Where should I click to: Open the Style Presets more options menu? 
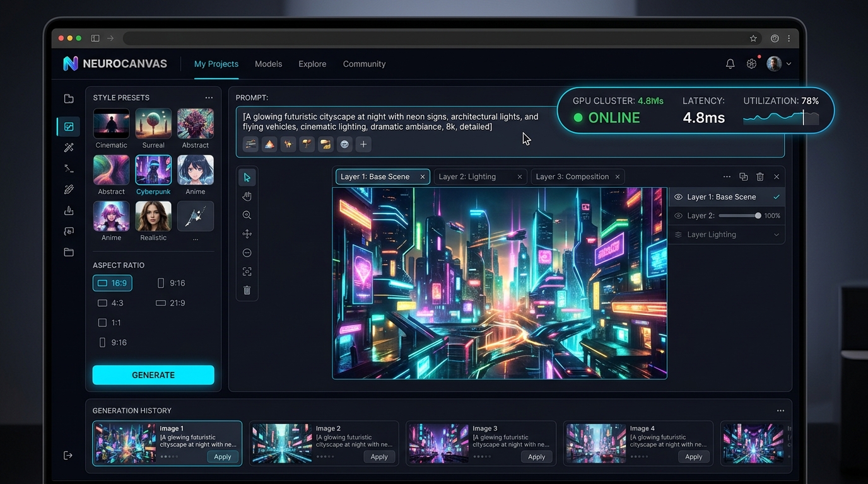tap(209, 98)
